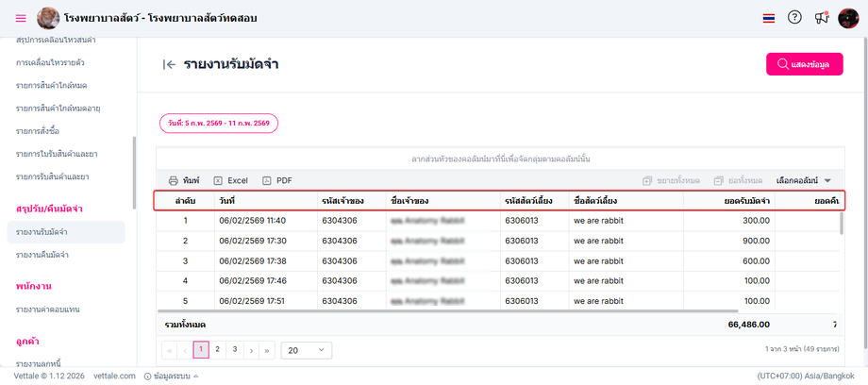Open sidebar item รายการรับสินค้าและยา
Screen dimensions: 868x385
coord(53,177)
